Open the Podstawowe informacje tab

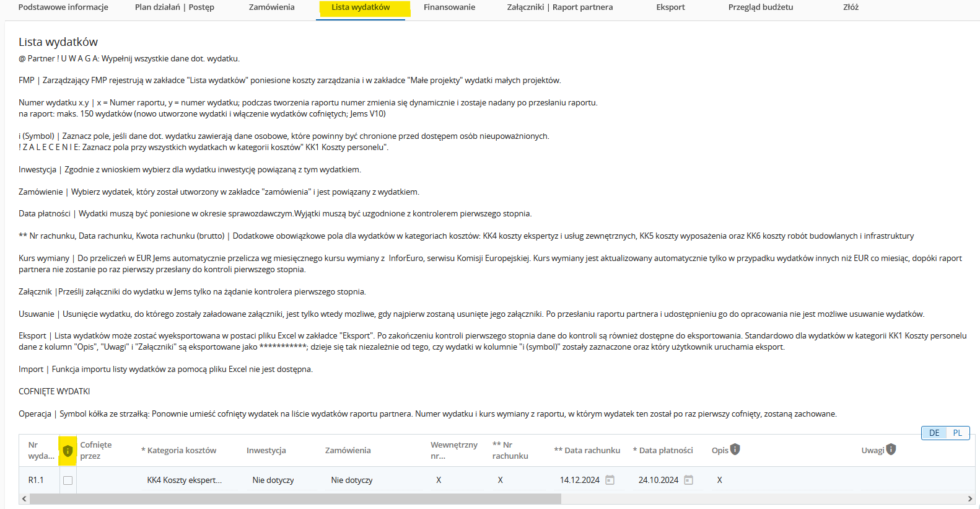tap(63, 7)
